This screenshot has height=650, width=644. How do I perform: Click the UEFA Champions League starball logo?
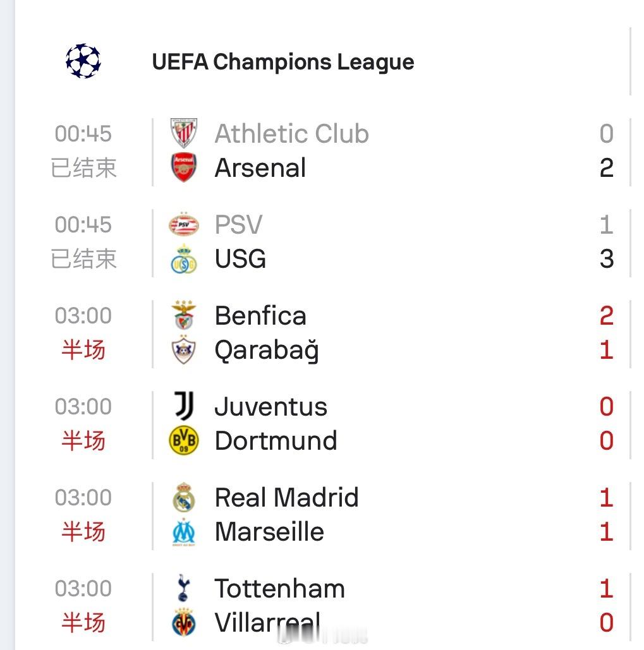tap(83, 61)
